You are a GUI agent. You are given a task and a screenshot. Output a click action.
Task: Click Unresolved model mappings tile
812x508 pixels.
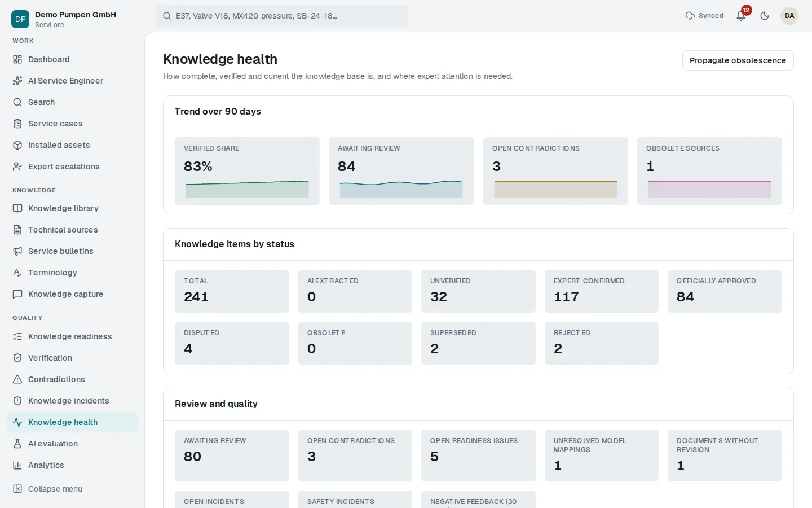(x=602, y=456)
